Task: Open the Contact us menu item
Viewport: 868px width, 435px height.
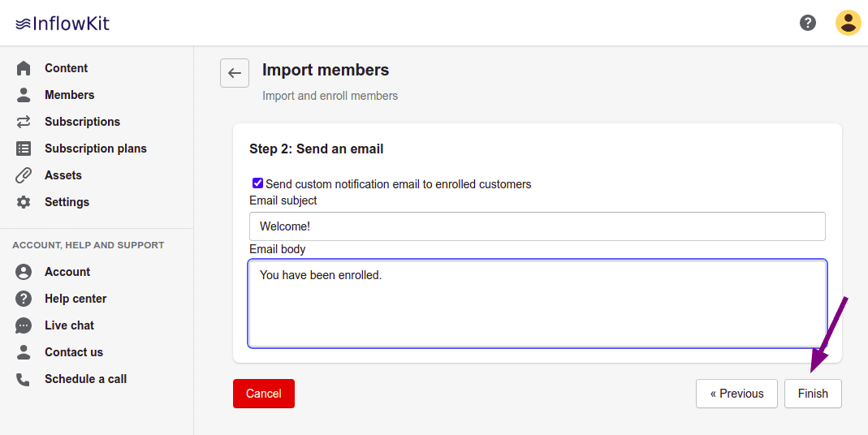Action: tap(74, 352)
